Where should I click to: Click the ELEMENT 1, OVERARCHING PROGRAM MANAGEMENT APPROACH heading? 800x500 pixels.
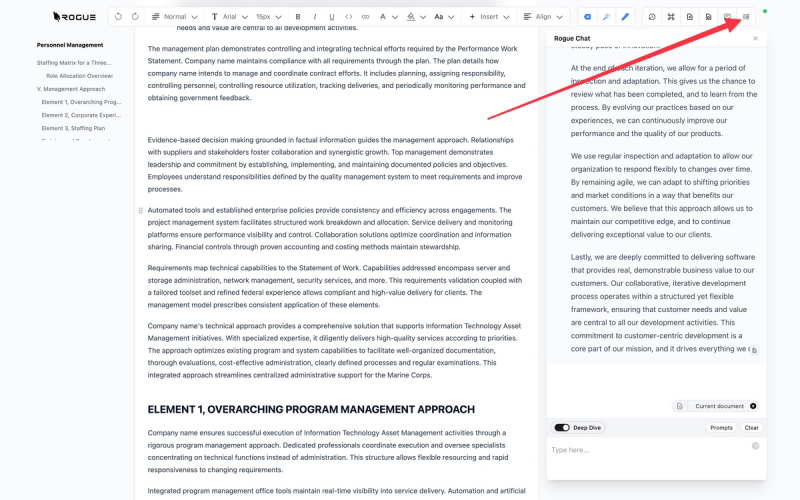coord(311,409)
